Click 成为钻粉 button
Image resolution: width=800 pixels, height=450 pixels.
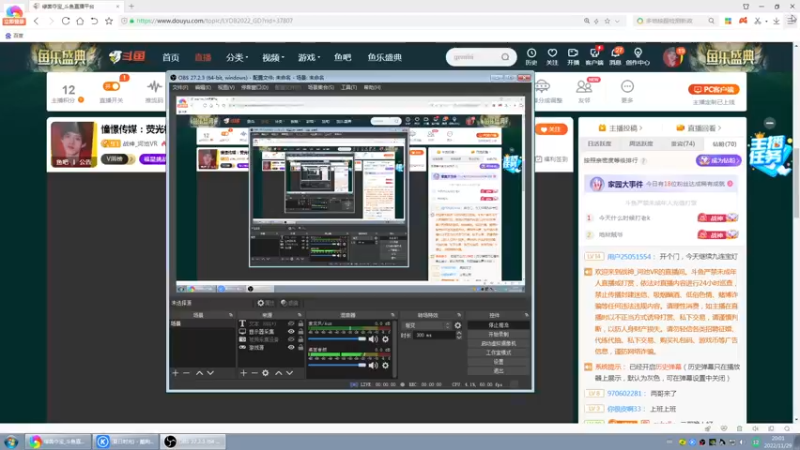point(718,160)
